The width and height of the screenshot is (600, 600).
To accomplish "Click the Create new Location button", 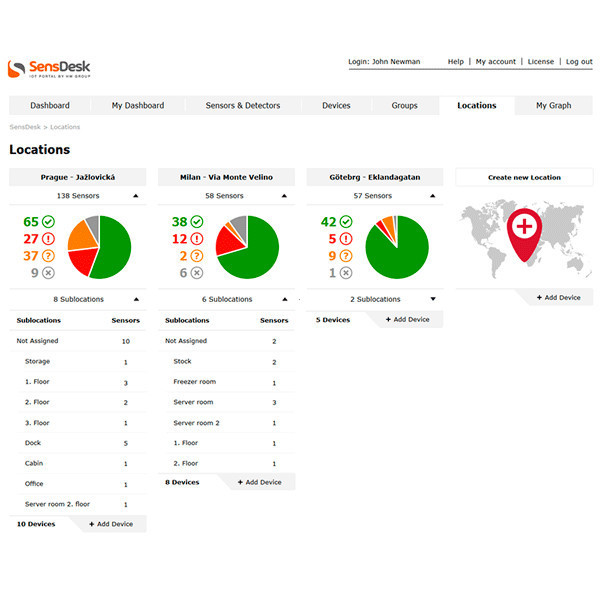I will coord(524,177).
